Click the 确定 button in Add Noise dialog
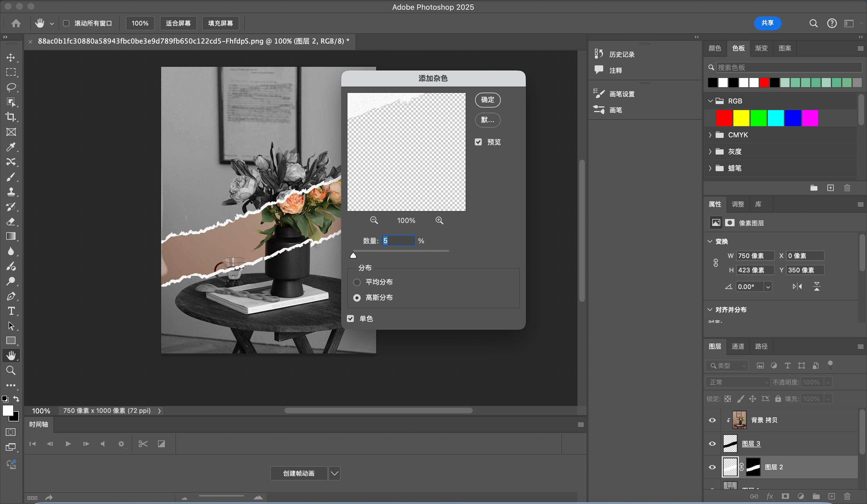Screen dimensions: 867x504 [487, 100]
